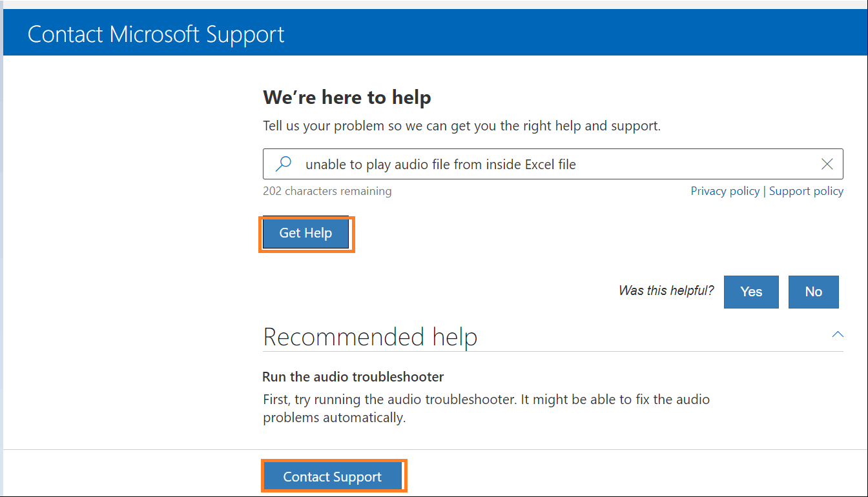The width and height of the screenshot is (868, 497).
Task: Answer No to Was this helpful
Action: [814, 292]
